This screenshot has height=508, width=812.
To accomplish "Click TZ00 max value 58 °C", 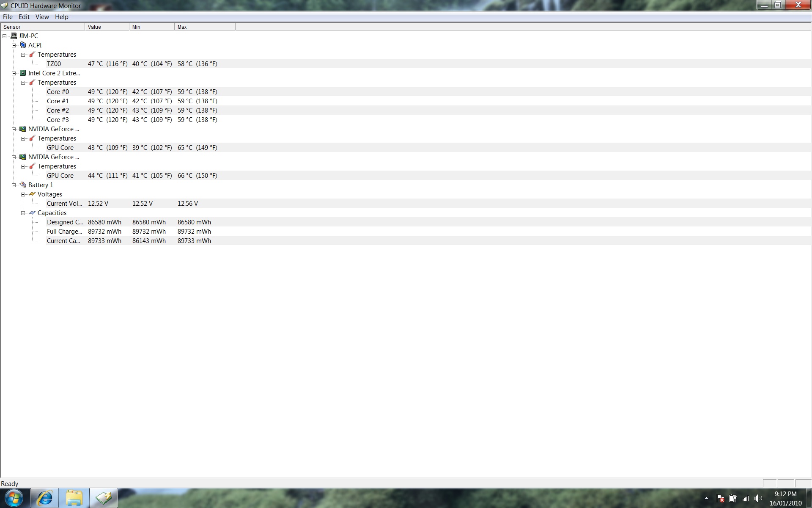I will pos(198,64).
